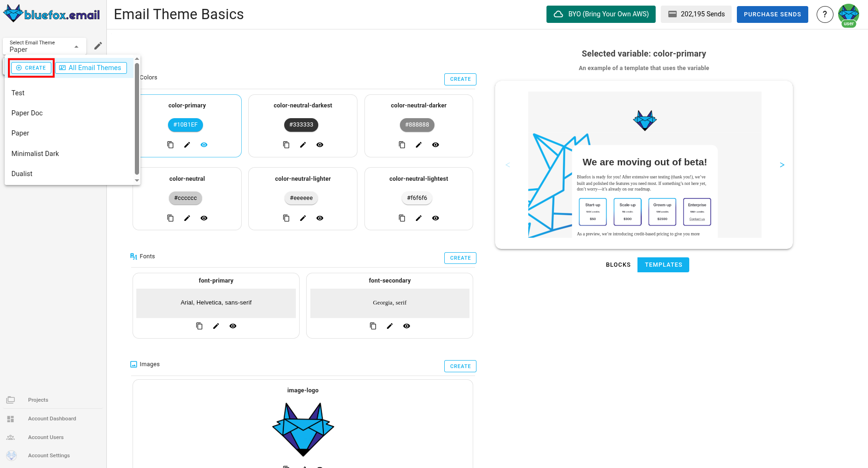The image size is (868, 468).
Task: Copy the color-primary variable
Action: [170, 145]
